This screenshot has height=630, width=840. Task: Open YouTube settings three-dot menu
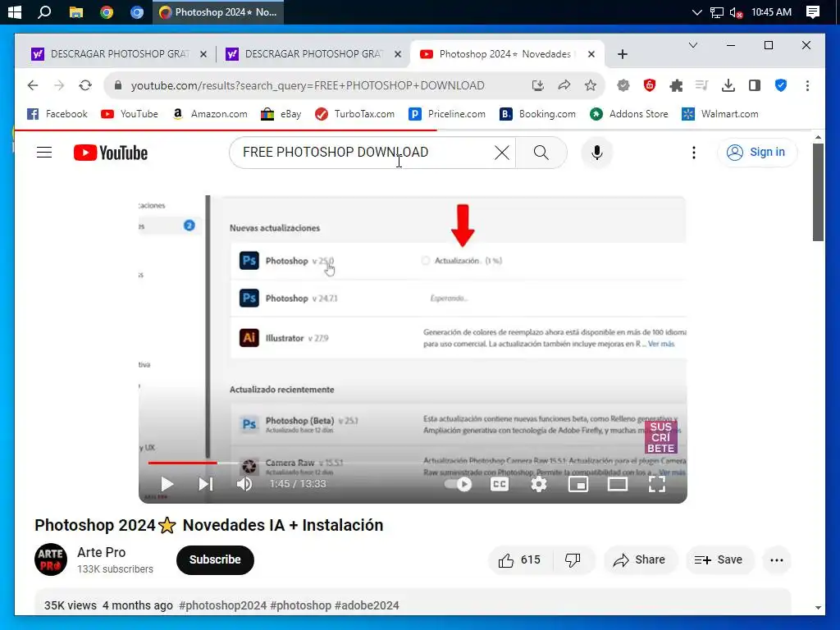pos(694,153)
